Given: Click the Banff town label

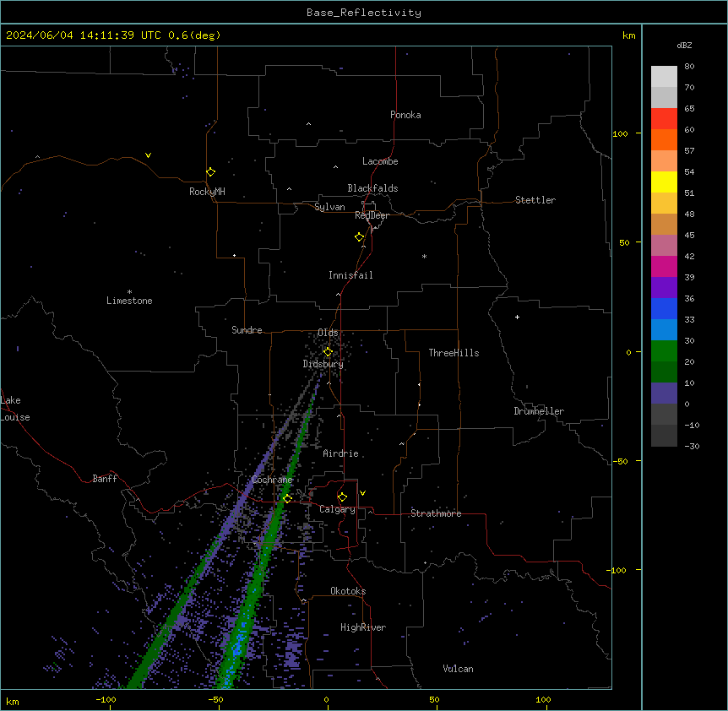Looking at the screenshot, I should tap(105, 479).
